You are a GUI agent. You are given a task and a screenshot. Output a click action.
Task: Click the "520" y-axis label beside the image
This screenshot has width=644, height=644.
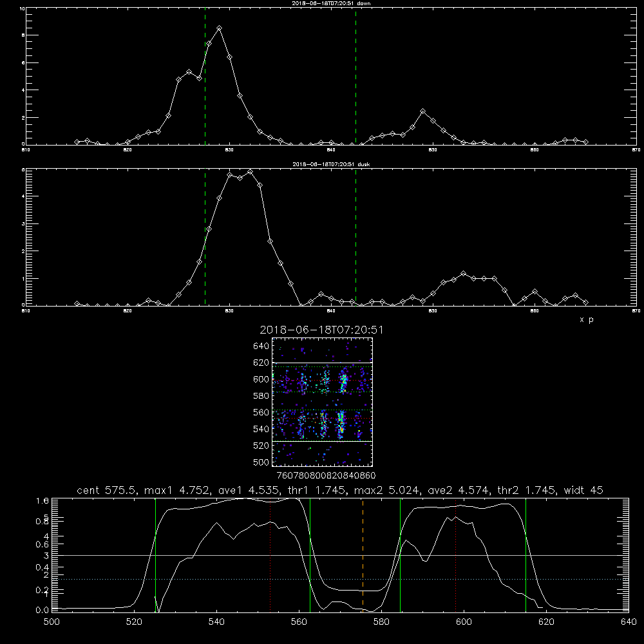tap(261, 446)
